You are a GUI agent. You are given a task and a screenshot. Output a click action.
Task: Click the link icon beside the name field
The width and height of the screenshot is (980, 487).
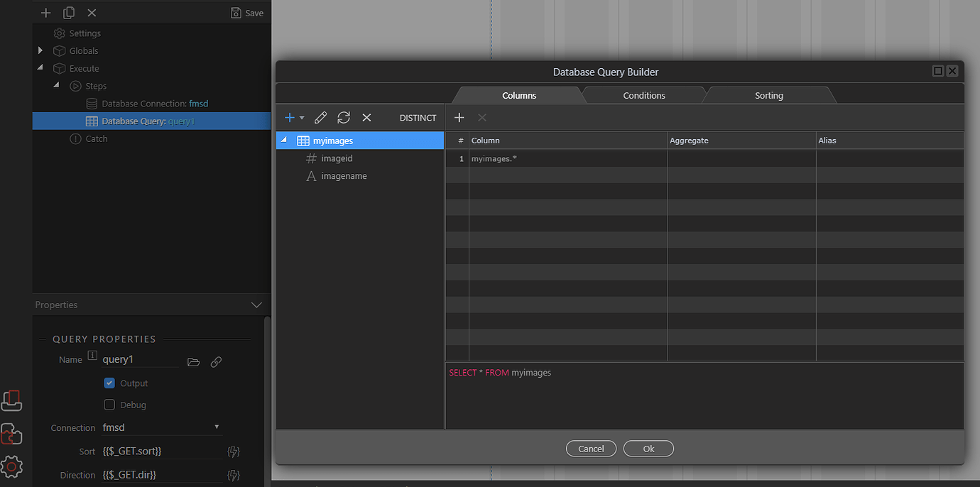215,362
